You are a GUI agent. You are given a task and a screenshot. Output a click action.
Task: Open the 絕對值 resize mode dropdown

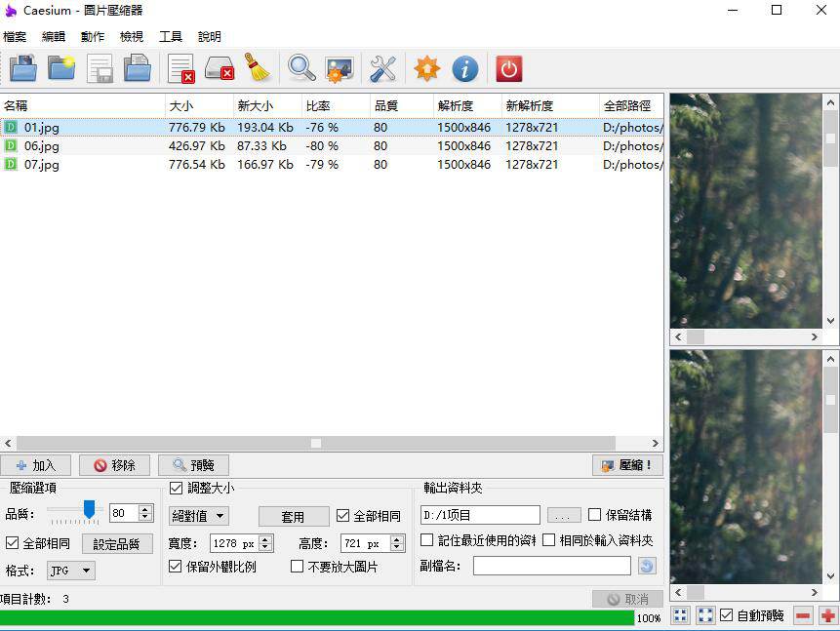[199, 516]
